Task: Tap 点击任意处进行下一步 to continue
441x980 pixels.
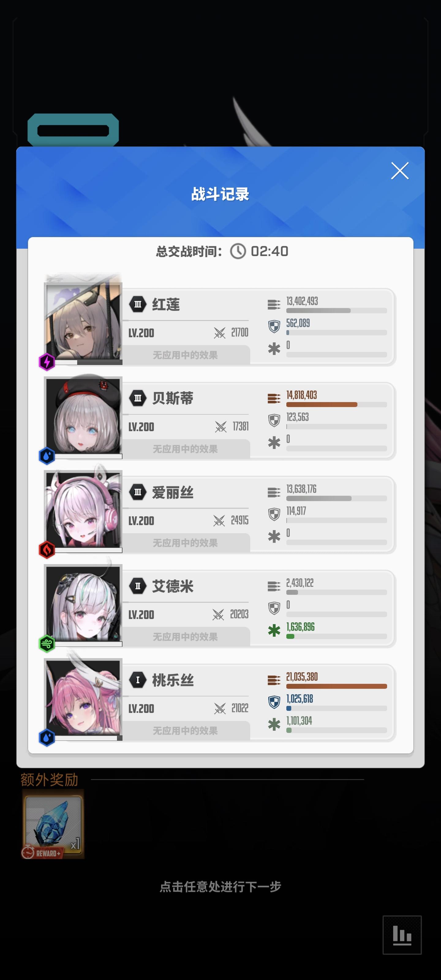Action: [x=220, y=886]
